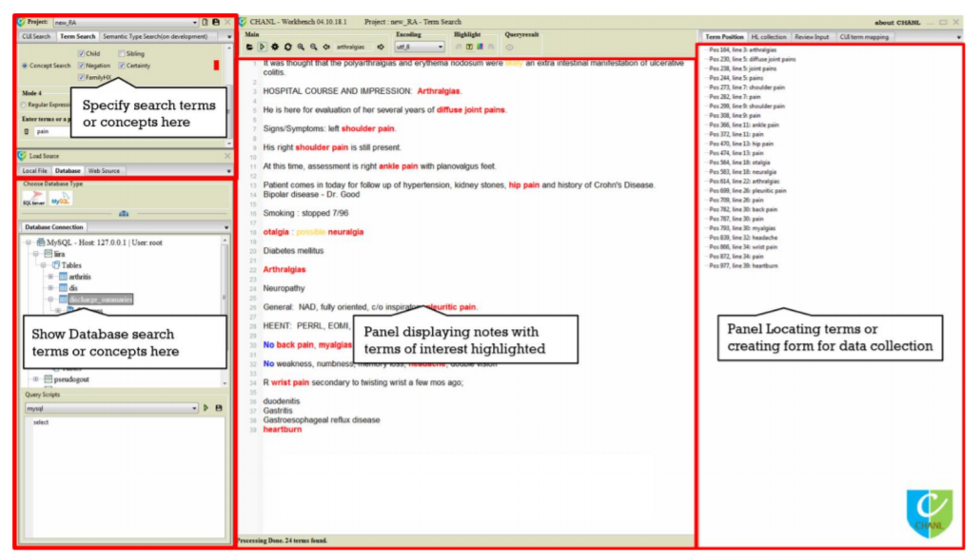Viewport: 980px width, 560px height.
Task: Choose the SQL Server database type
Action: [33, 199]
